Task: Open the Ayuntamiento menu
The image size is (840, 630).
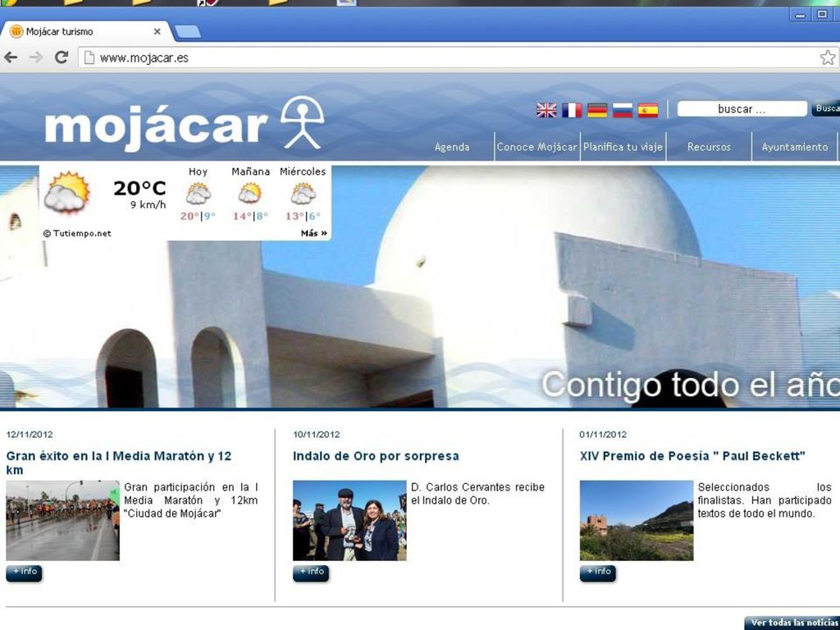Action: (794, 147)
